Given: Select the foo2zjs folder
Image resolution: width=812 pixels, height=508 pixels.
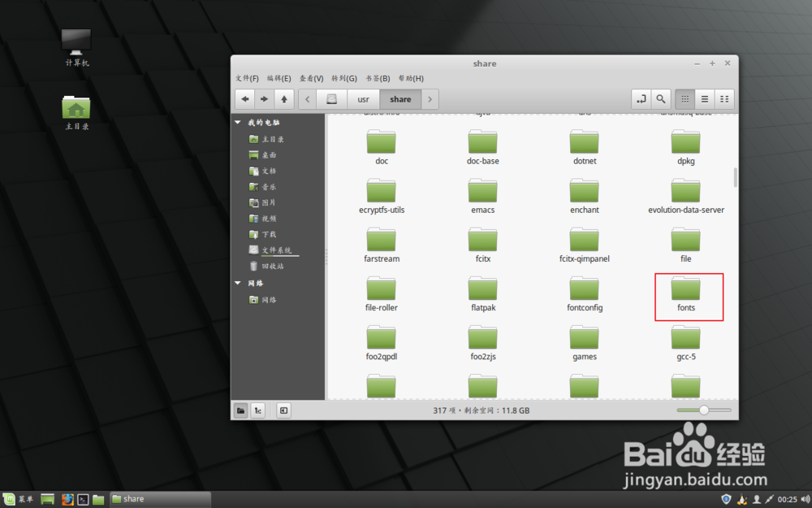Looking at the screenshot, I should 482,343.
